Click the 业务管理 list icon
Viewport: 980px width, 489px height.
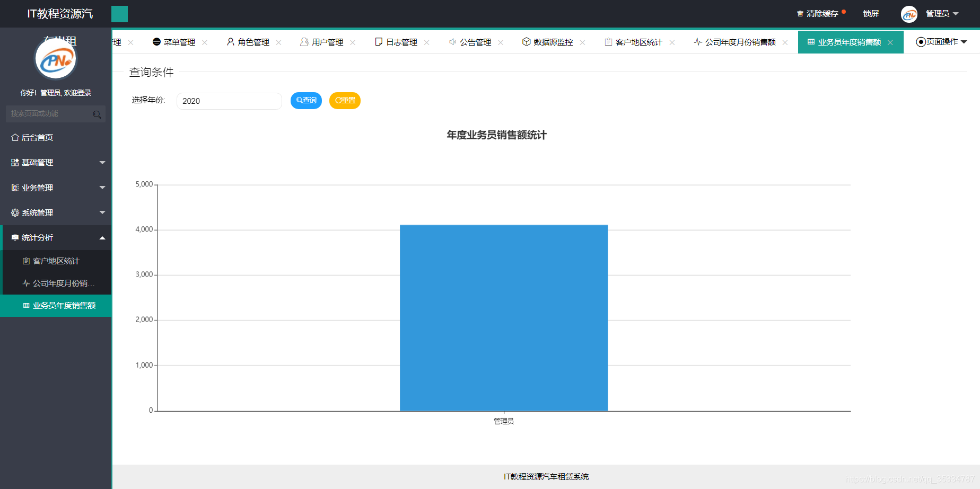tap(15, 188)
